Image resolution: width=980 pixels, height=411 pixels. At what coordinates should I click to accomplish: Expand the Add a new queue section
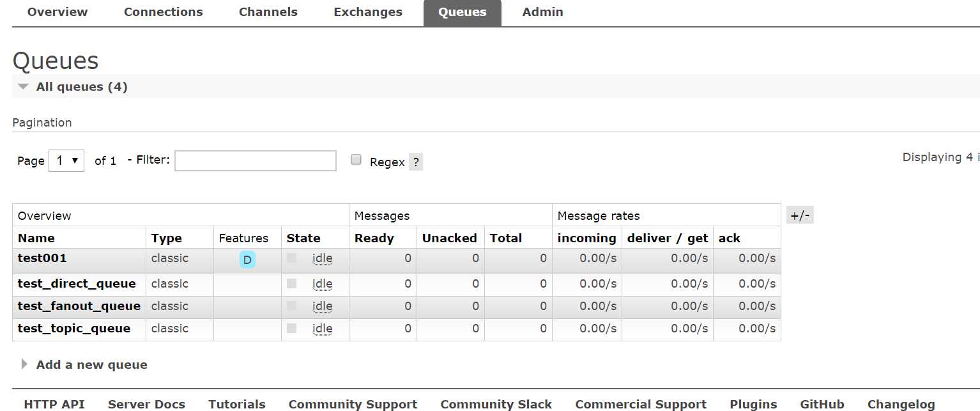point(91,365)
